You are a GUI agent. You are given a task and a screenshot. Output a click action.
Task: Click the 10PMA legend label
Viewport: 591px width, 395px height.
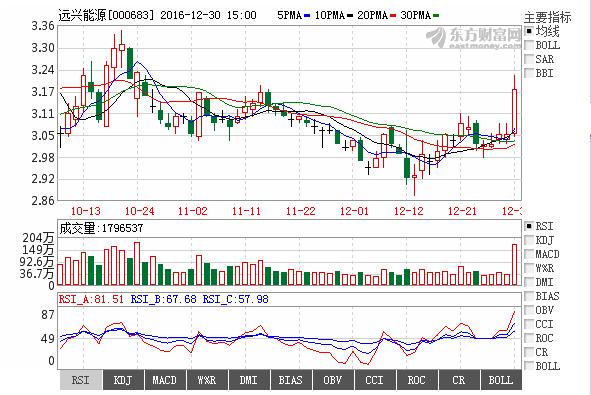coord(330,15)
